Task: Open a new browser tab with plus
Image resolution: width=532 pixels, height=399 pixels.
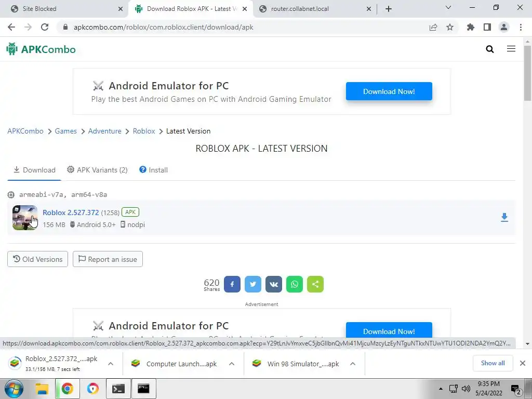Action: point(389,9)
